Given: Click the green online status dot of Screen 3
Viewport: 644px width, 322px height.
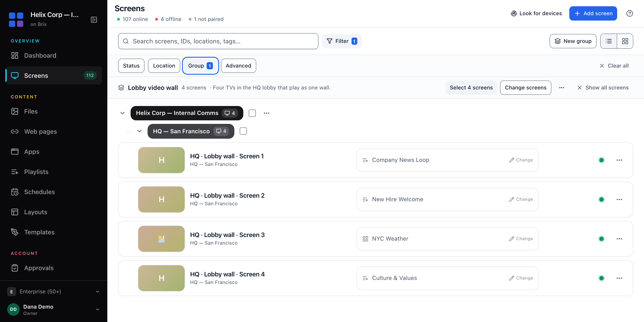Looking at the screenshot, I should click(x=602, y=239).
